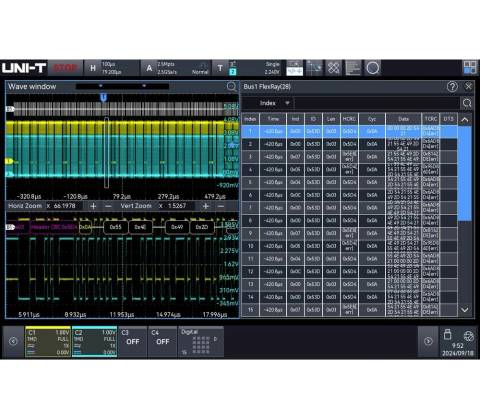Image resolution: width=480 pixels, height=420 pixels.
Task: Click the crossed-tools utility icon in top toolbar
Action: coord(334,68)
